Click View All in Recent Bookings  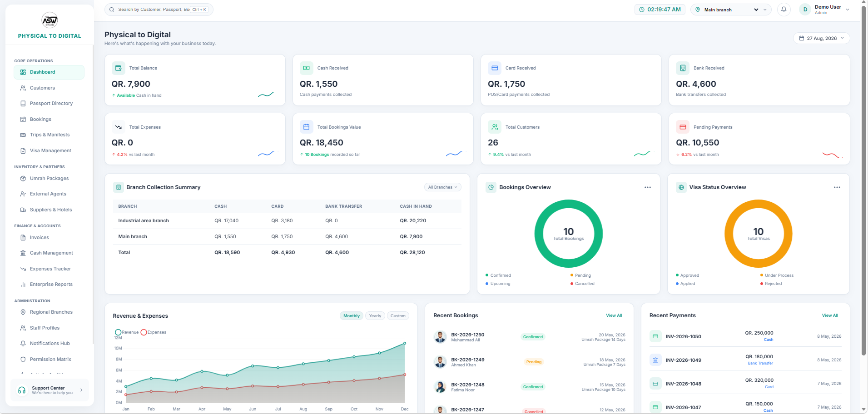[x=614, y=315]
